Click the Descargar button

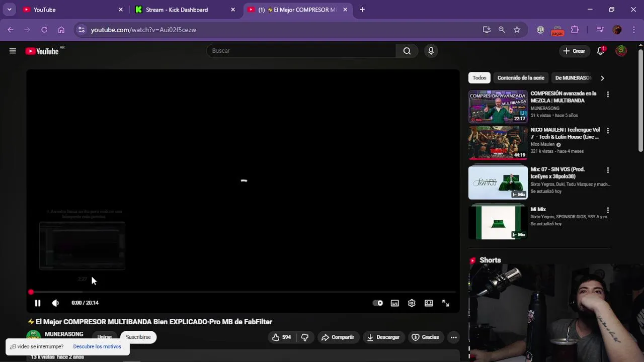pos(383,337)
